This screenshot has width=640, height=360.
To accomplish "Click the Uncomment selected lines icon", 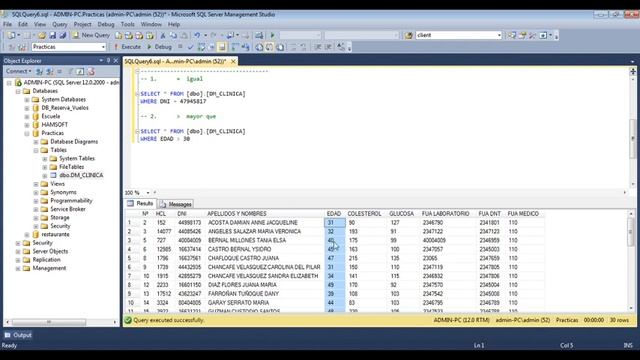I will tap(302, 47).
